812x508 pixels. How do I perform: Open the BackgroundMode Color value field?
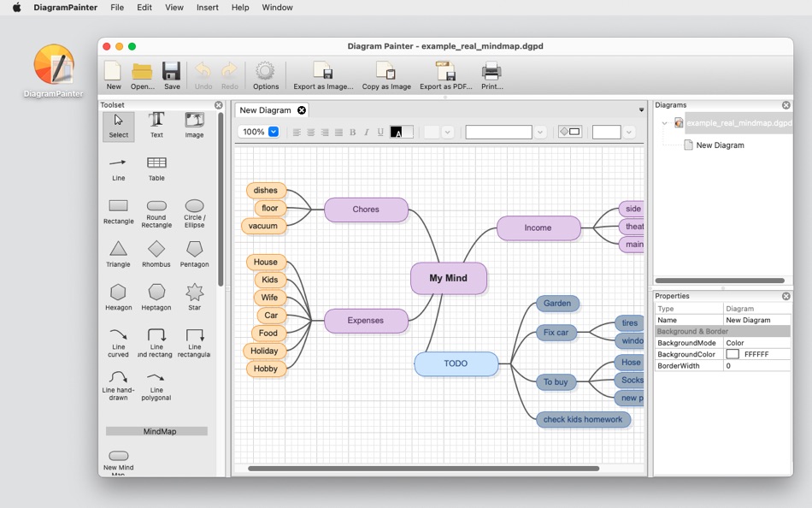pyautogui.click(x=757, y=343)
